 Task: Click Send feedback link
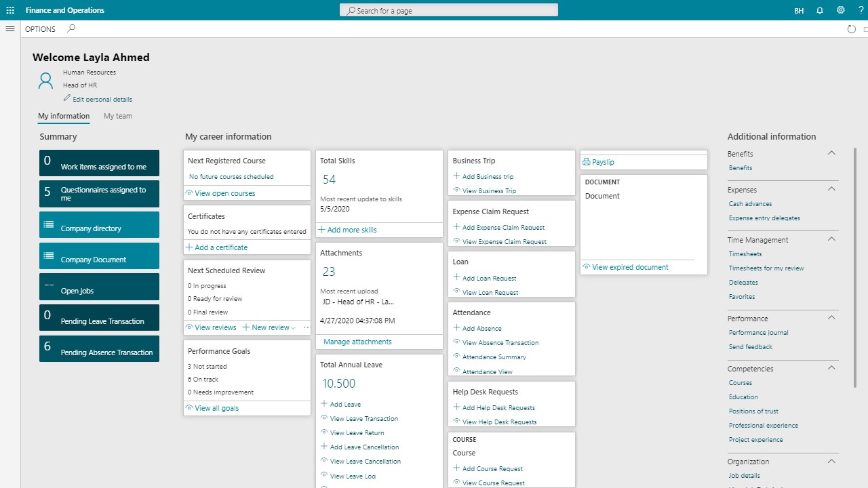(x=751, y=347)
